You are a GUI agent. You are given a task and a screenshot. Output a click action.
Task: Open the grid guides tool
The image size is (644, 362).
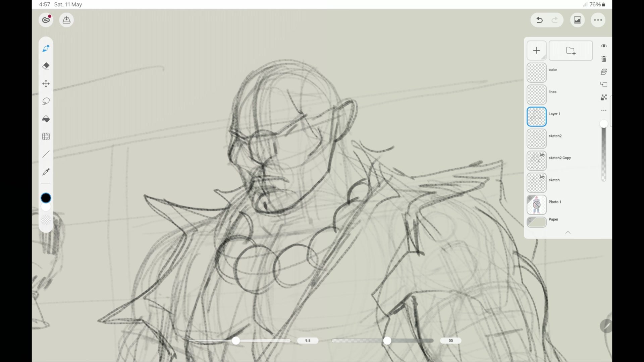[x=46, y=136]
